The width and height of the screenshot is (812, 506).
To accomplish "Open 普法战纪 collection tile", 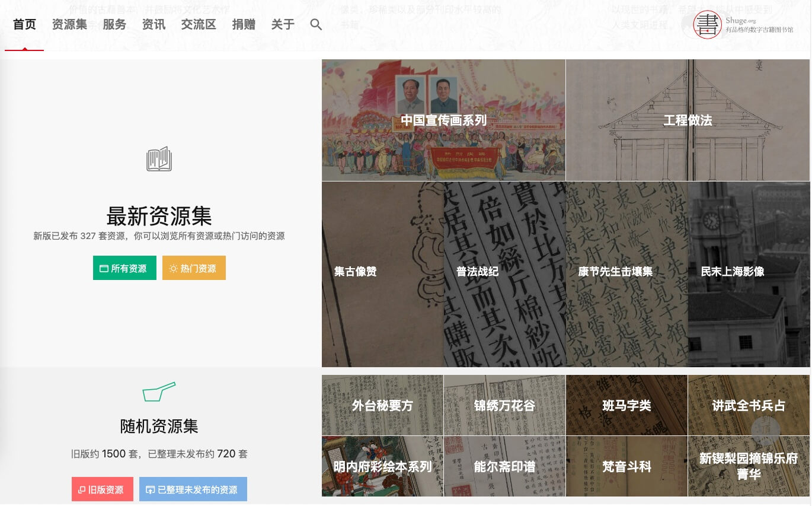I will click(x=504, y=274).
